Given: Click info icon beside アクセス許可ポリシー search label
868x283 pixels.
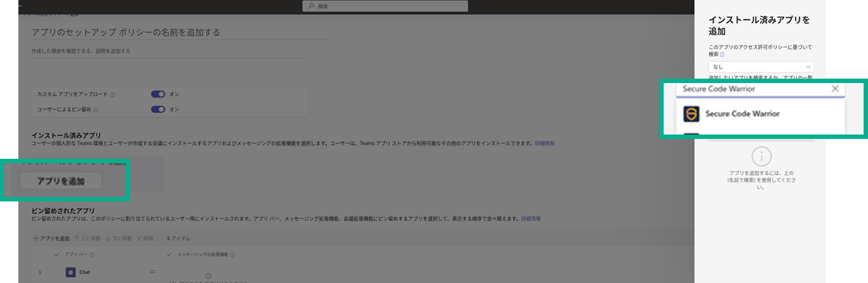Looking at the screenshot, I should click(722, 55).
